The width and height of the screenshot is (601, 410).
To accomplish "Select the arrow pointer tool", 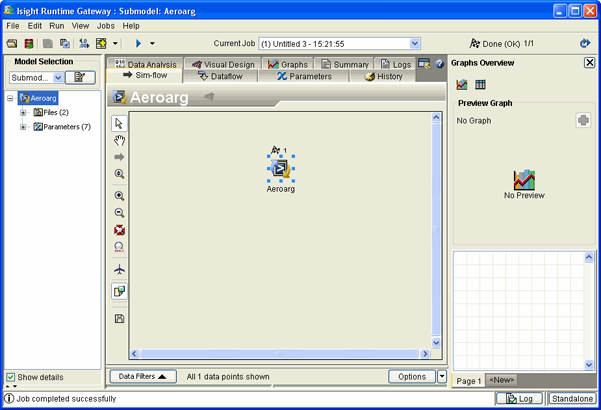I will (x=119, y=123).
